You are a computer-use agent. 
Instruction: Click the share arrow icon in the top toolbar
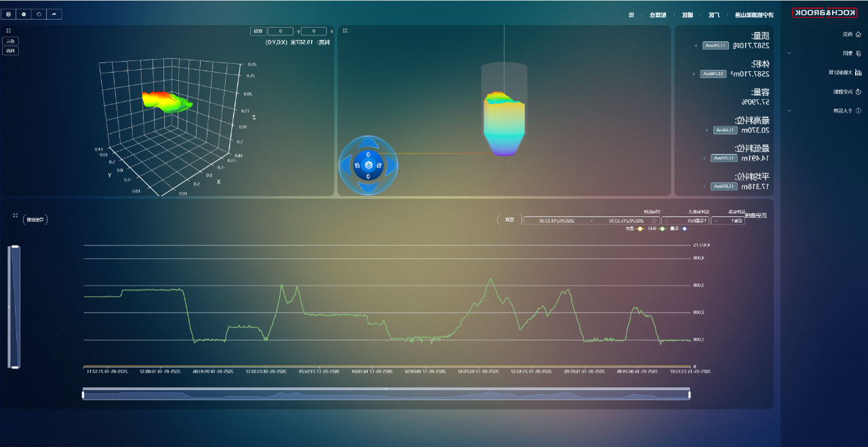(x=54, y=14)
